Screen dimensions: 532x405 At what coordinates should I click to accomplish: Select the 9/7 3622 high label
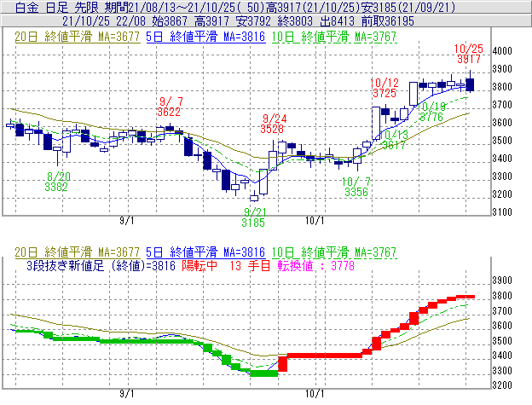[169, 107]
